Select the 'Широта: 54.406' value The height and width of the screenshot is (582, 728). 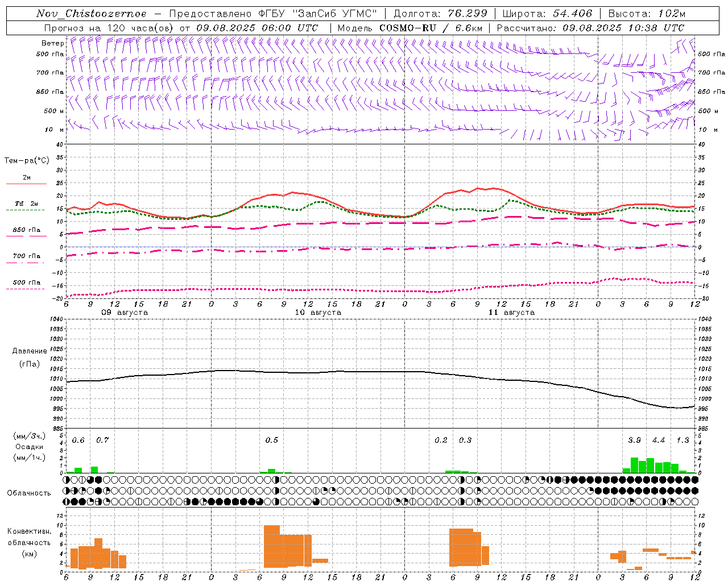[x=547, y=14]
